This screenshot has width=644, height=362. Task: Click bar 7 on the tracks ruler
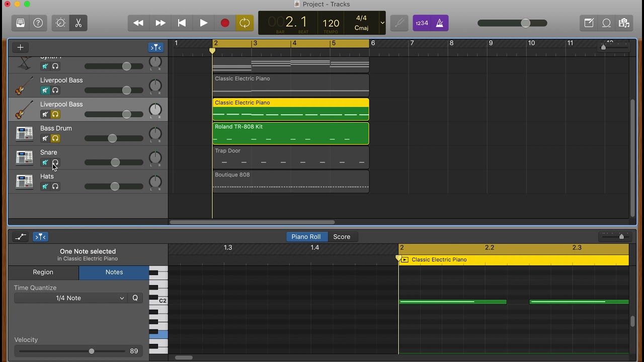pos(412,43)
